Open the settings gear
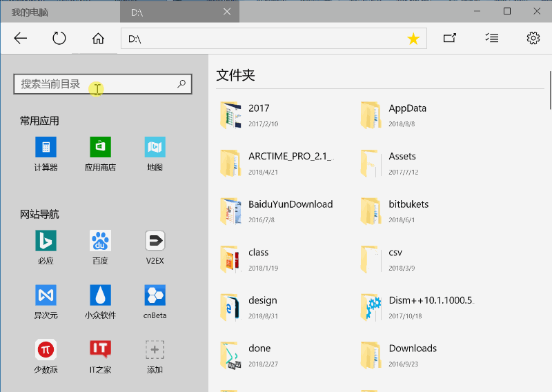 click(x=533, y=38)
